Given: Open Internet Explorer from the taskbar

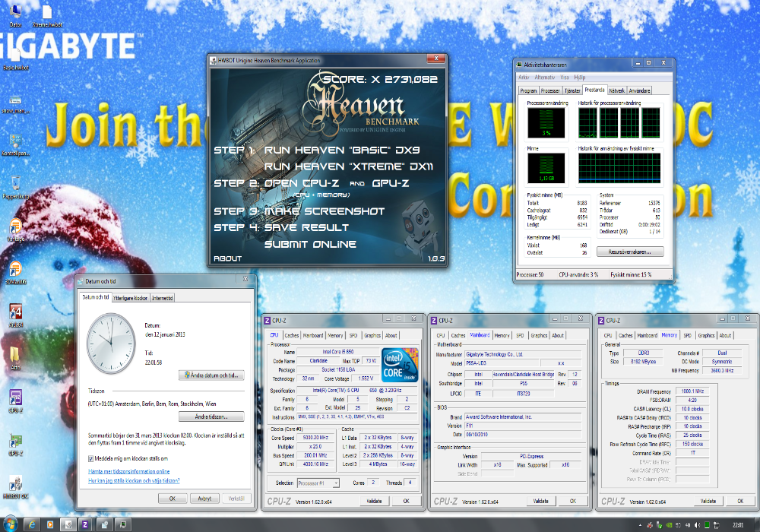Looking at the screenshot, I should pyautogui.click(x=32, y=524).
